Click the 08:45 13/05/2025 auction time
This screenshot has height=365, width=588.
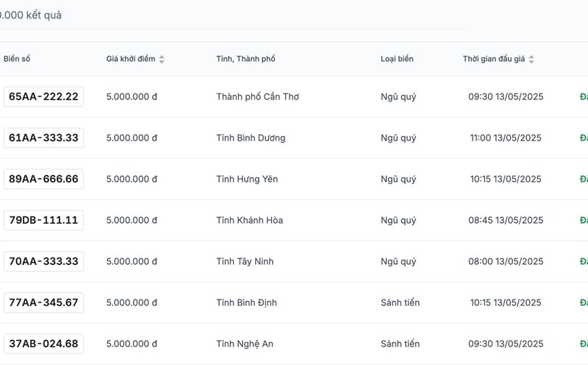pos(506,220)
